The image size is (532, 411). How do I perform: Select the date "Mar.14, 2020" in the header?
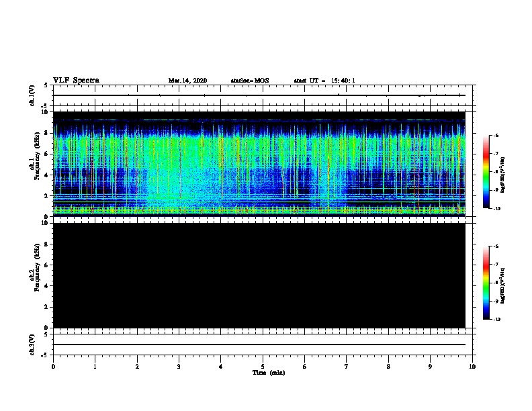point(187,81)
